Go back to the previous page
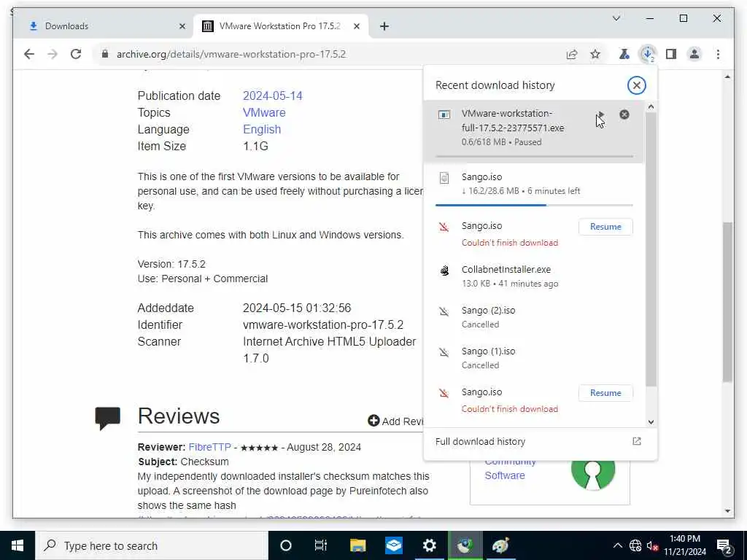 pos(29,54)
